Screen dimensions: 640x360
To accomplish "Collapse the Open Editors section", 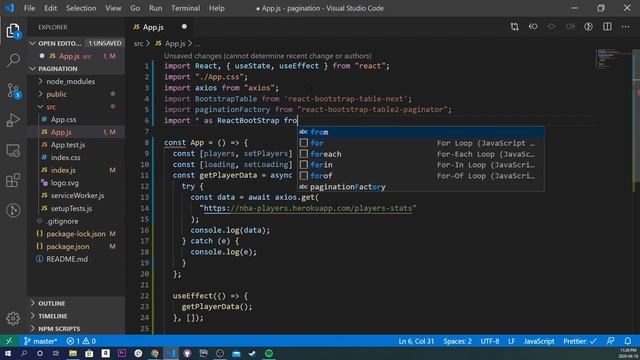I will coord(76,43).
